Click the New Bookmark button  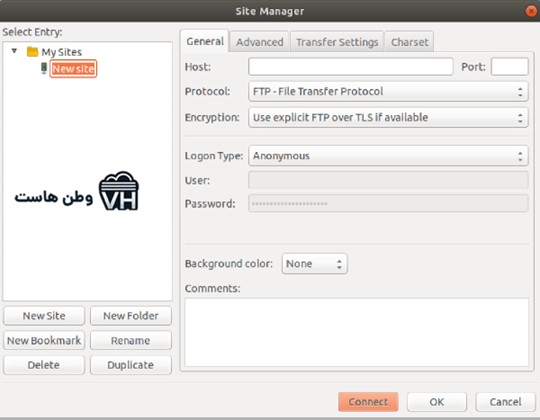pyautogui.click(x=44, y=340)
